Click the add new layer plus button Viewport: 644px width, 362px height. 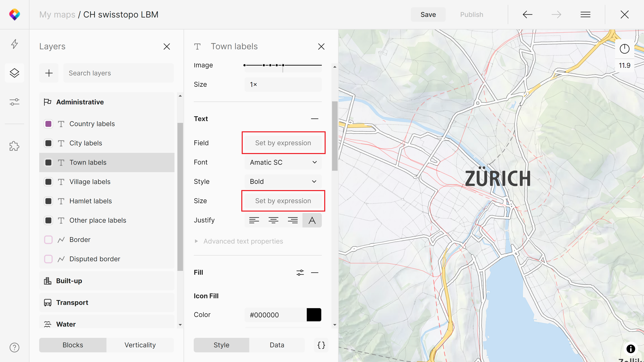[x=49, y=73]
